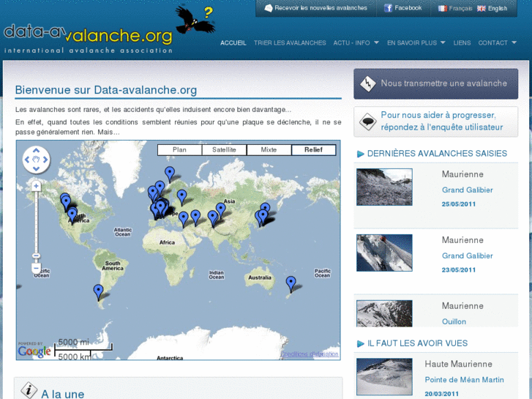Click the date 20/03/2011

(441, 394)
